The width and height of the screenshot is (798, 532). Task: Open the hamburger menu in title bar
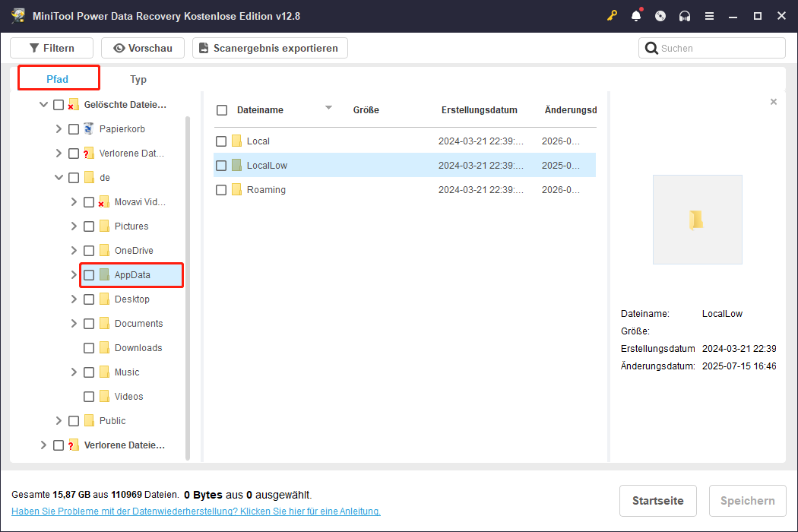709,15
